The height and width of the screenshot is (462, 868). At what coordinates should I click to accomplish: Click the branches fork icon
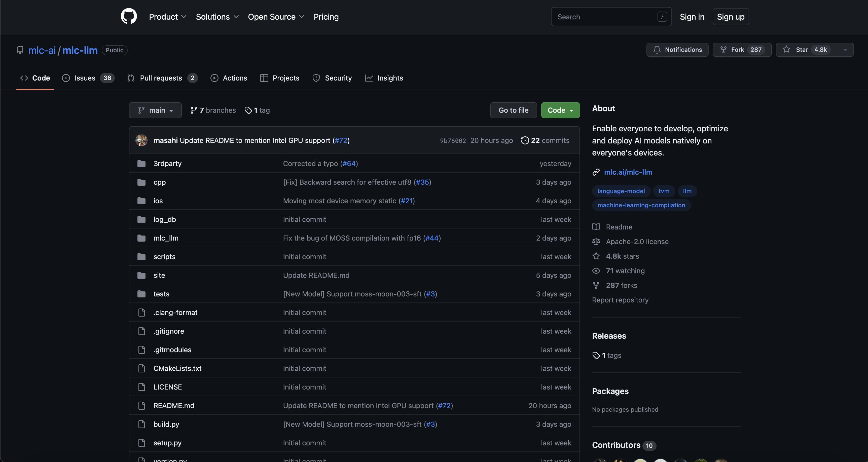193,110
